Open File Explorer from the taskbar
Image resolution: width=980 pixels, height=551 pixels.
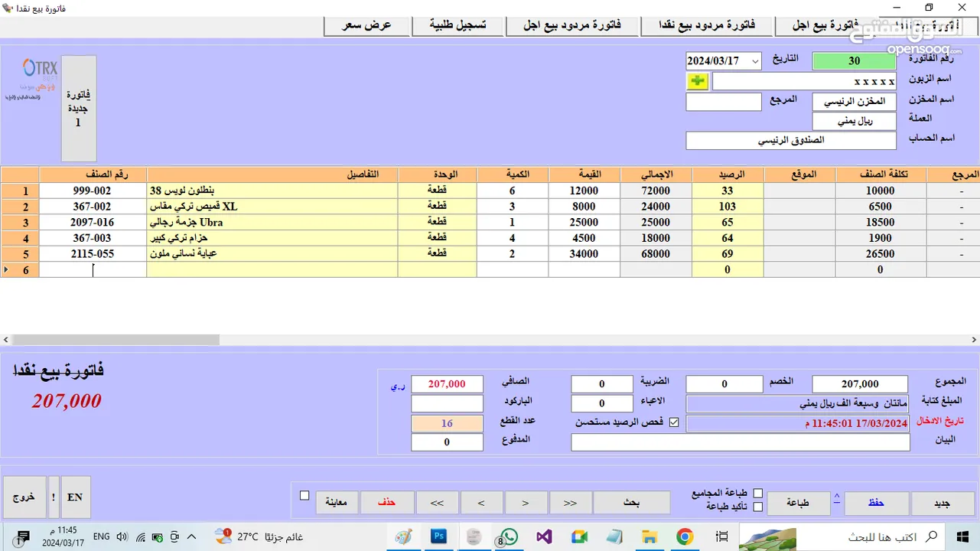650,536
